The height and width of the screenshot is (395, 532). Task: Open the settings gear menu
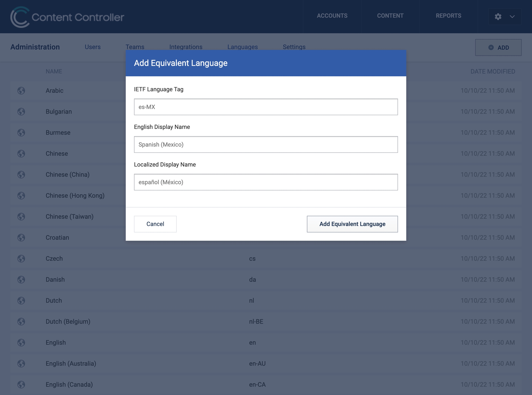coord(498,16)
